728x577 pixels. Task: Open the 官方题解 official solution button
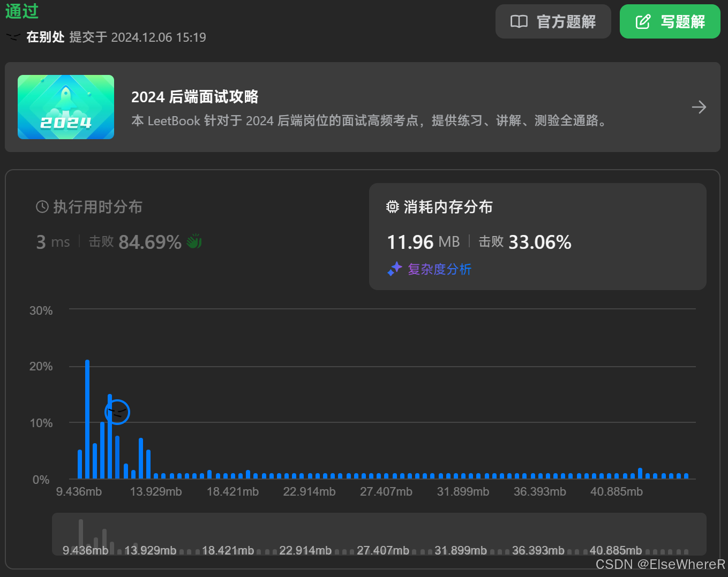point(553,21)
